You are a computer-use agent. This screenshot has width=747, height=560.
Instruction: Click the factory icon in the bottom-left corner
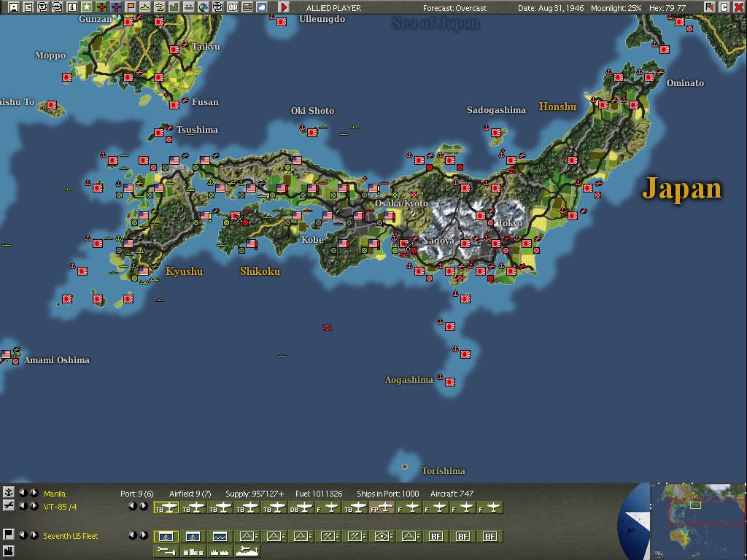8,551
